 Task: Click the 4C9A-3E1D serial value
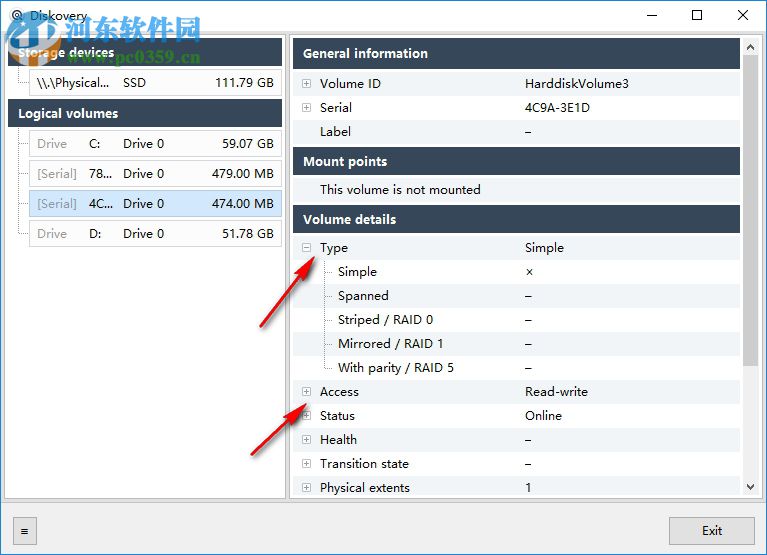(x=557, y=108)
